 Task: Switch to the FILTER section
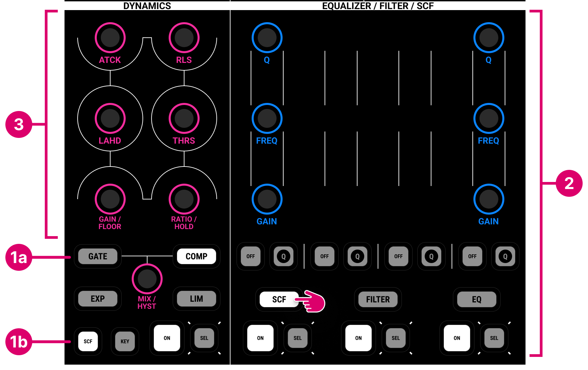tap(378, 299)
